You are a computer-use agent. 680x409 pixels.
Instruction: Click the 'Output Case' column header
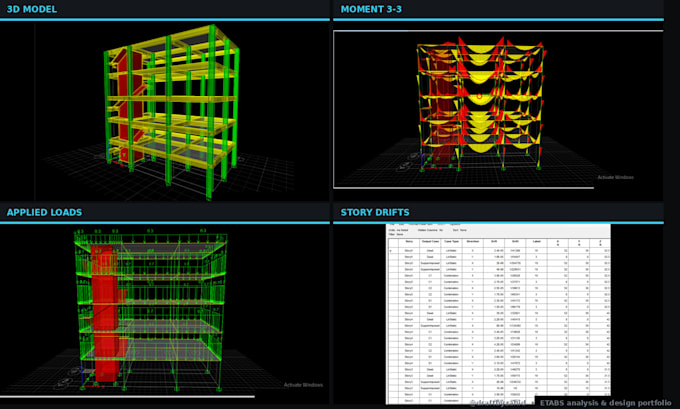click(x=430, y=242)
